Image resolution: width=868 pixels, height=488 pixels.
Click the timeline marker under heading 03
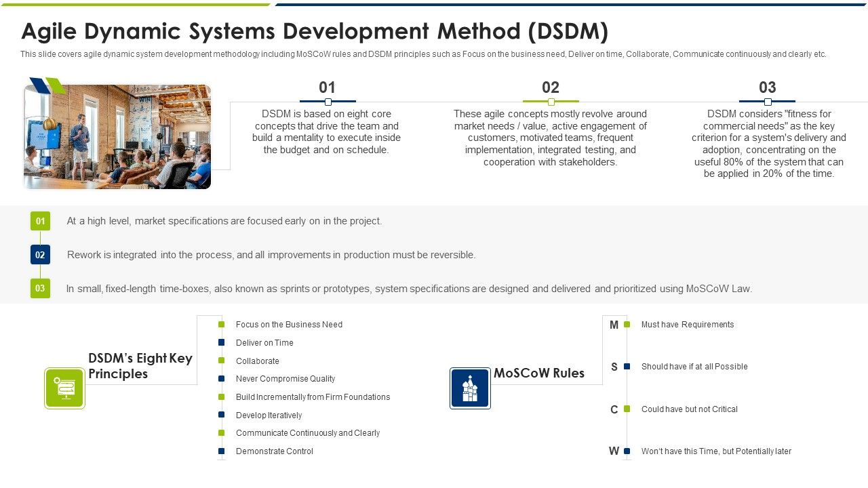pos(768,102)
